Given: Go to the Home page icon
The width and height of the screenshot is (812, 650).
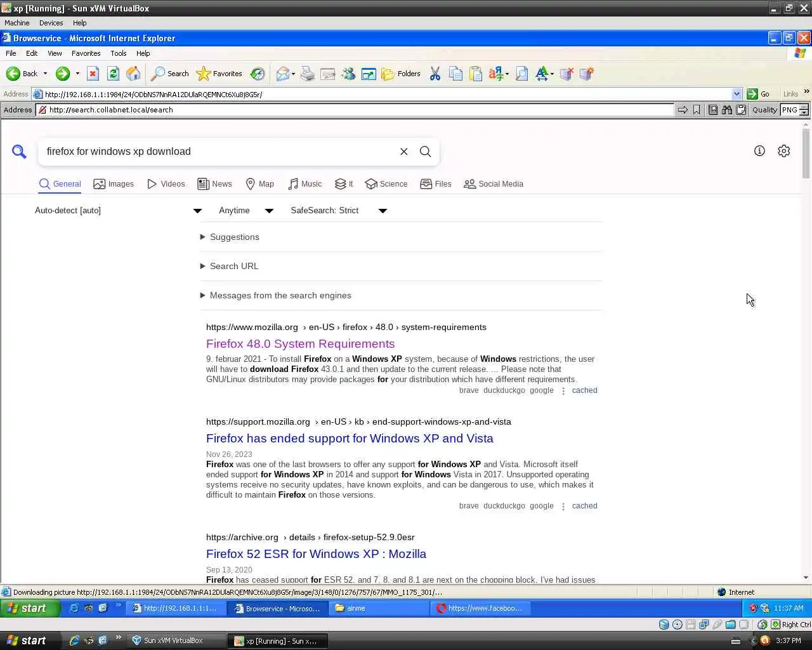Looking at the screenshot, I should click(133, 74).
